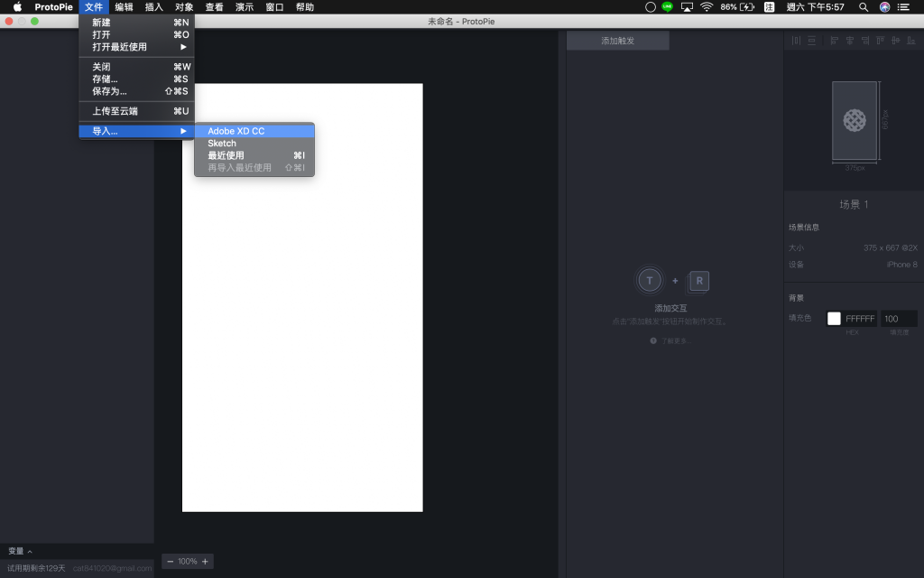Click the align vertical centers icon
924x578 pixels.
point(896,41)
